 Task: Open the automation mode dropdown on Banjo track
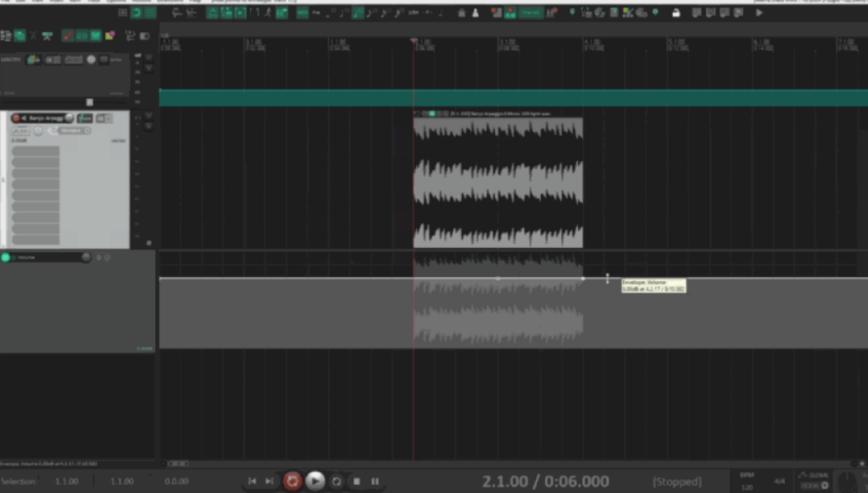[73, 130]
